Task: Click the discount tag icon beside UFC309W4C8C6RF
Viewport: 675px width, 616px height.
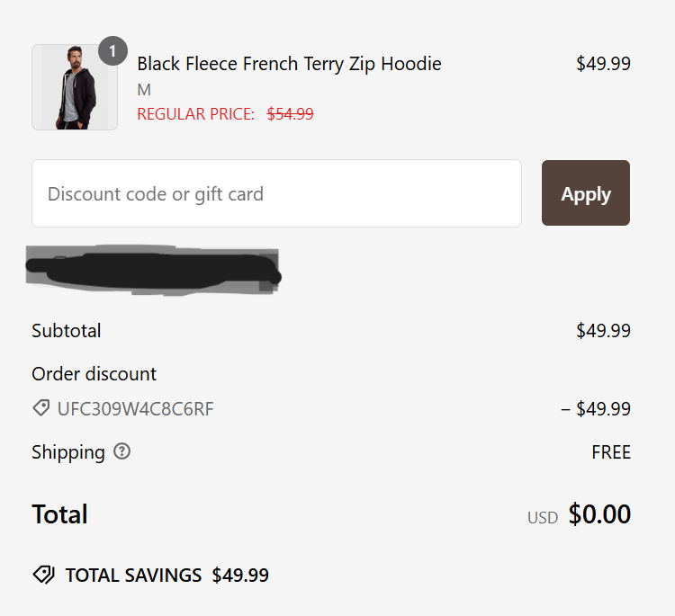Action: [x=41, y=408]
